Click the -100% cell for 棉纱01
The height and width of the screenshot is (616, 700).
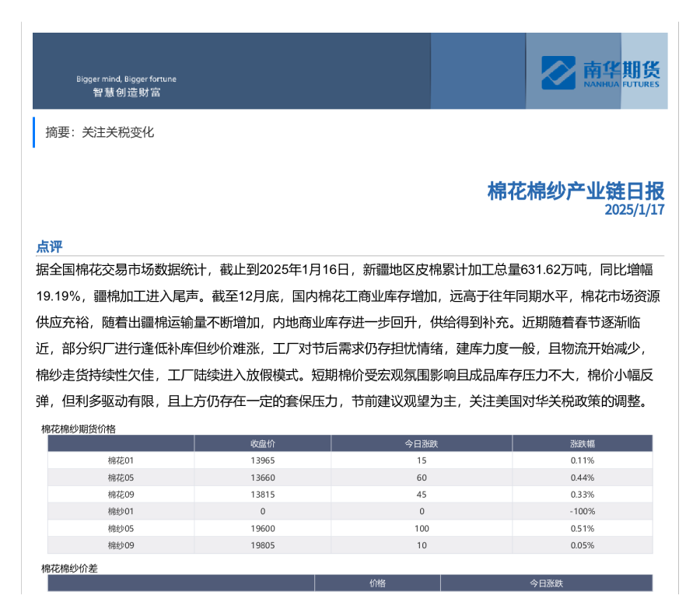(x=582, y=512)
